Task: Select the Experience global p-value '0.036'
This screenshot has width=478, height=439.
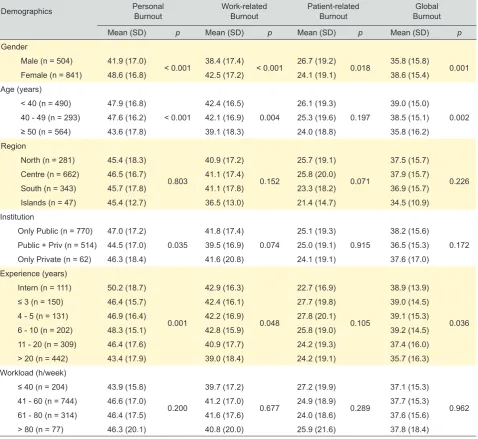Action: click(459, 323)
